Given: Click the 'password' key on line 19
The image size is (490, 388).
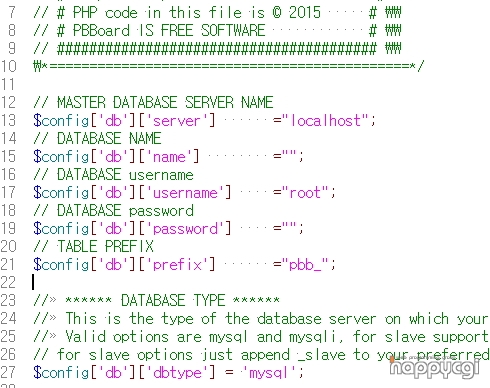Looking at the screenshot, I should [x=188, y=229].
